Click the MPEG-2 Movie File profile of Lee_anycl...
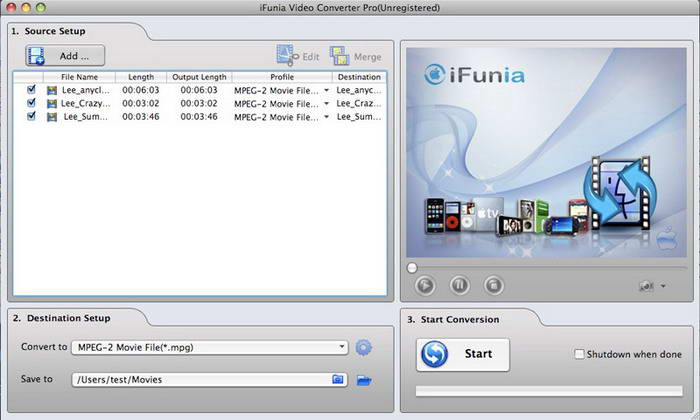Image resolution: width=700 pixels, height=420 pixels. click(x=276, y=90)
